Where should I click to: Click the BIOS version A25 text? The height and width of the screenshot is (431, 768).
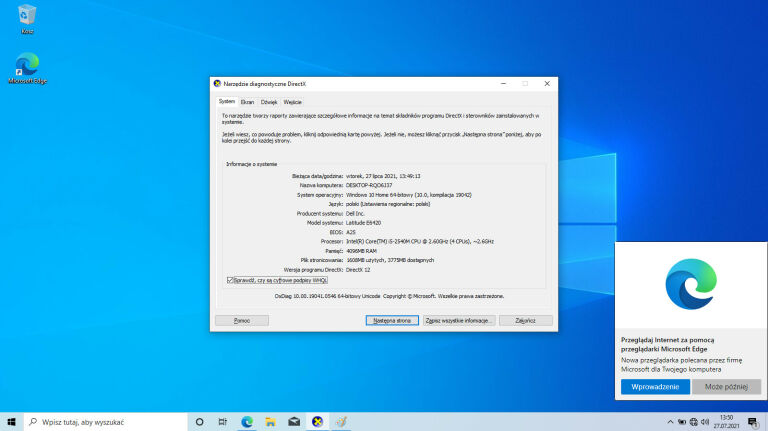(351, 232)
